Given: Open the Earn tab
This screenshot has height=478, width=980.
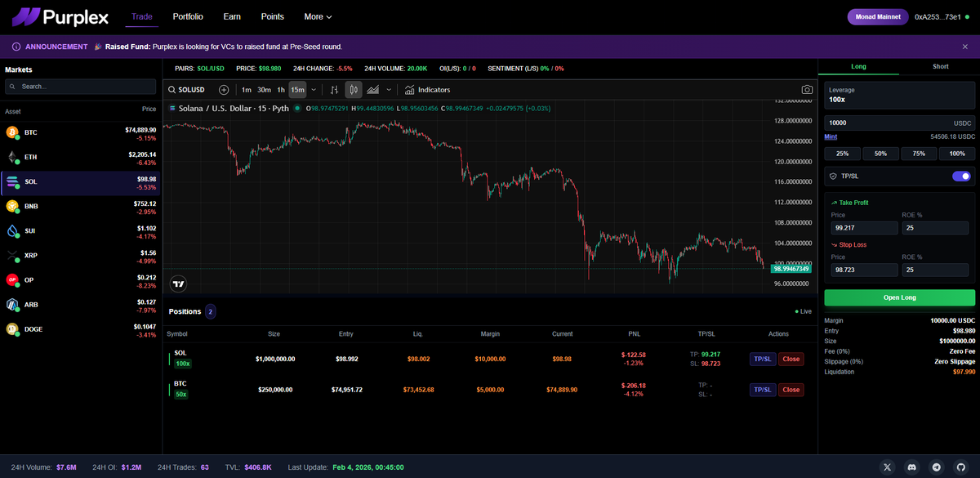Looking at the screenshot, I should [x=232, y=16].
